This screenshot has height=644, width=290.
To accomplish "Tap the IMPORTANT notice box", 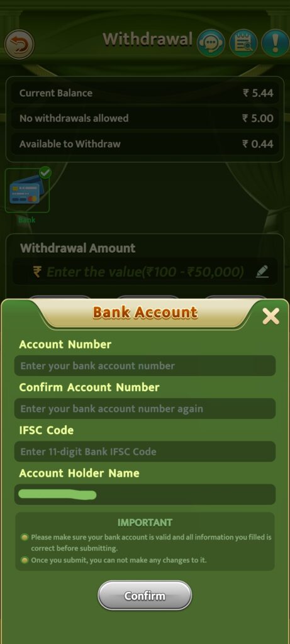I will pos(145,541).
